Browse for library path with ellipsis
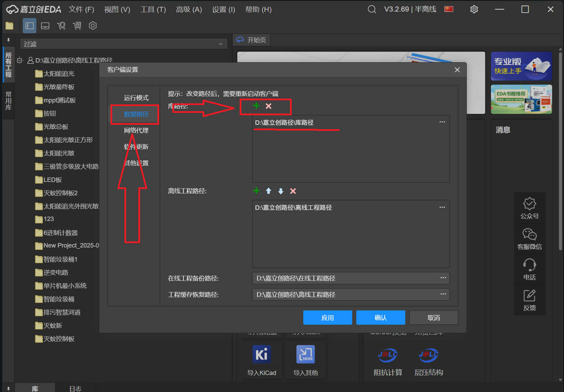The image size is (564, 392). pyautogui.click(x=442, y=122)
